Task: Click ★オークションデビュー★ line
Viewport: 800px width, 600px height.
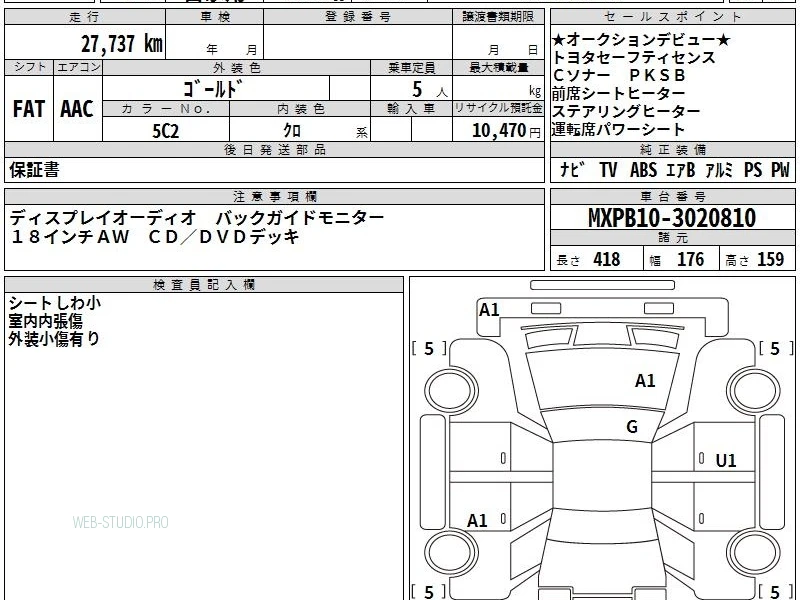Action: (641, 40)
